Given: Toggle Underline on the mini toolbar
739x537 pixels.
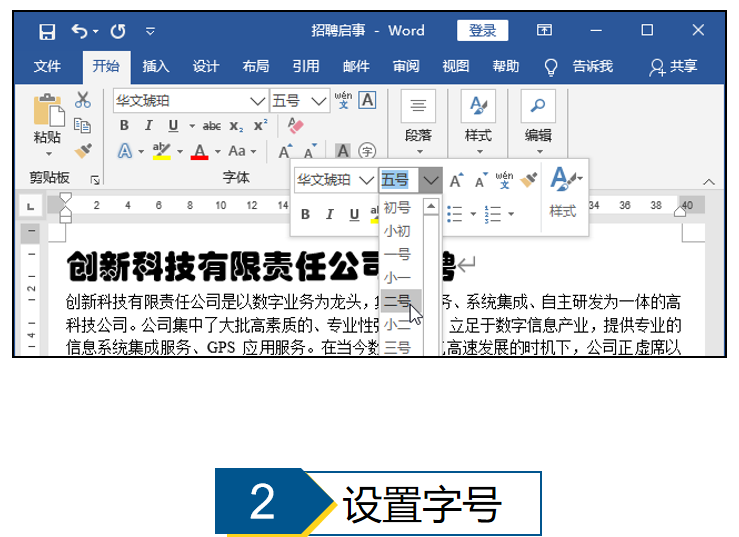Looking at the screenshot, I should click(354, 215).
